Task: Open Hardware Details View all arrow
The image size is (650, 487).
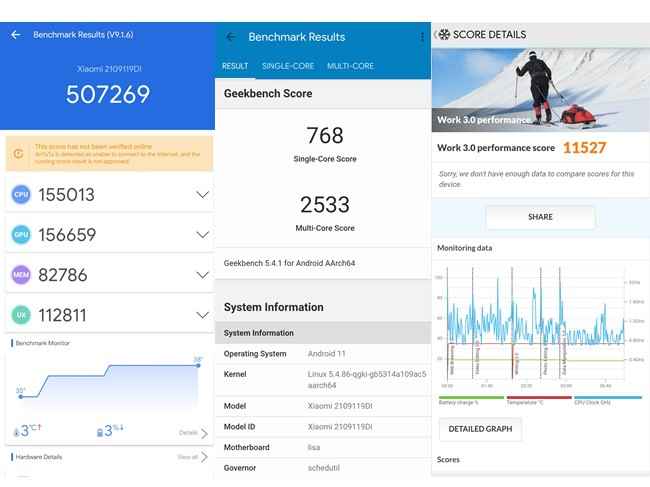Action: coord(204,457)
